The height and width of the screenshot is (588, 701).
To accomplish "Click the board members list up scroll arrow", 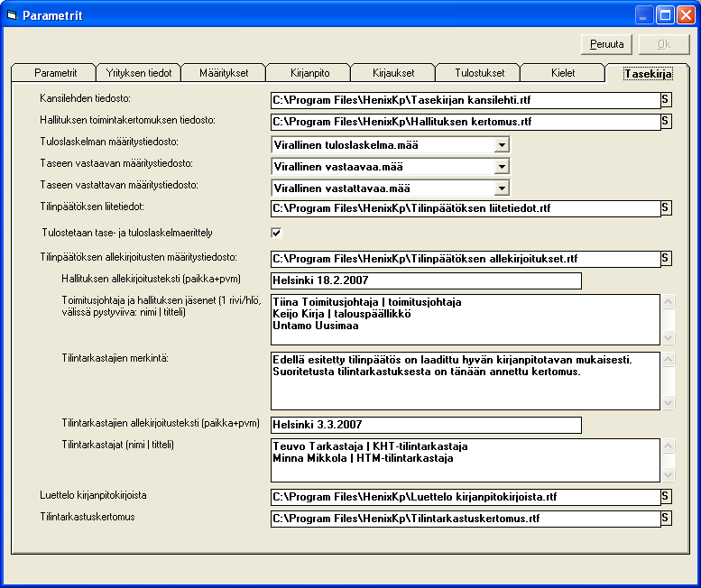I will point(668,301).
